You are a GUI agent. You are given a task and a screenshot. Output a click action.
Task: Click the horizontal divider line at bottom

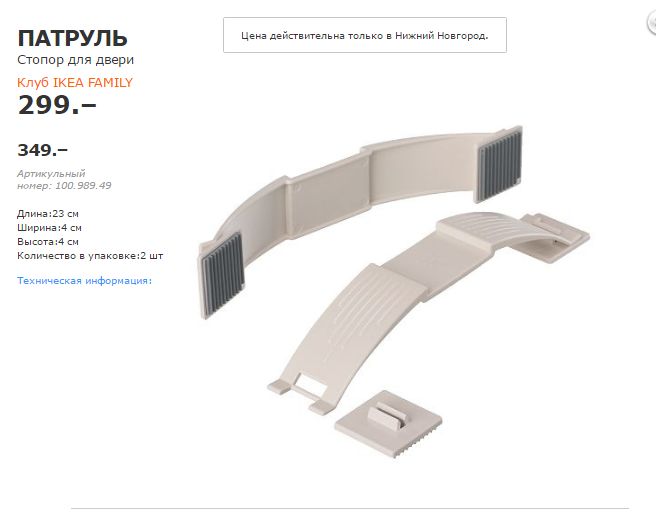tap(350, 508)
